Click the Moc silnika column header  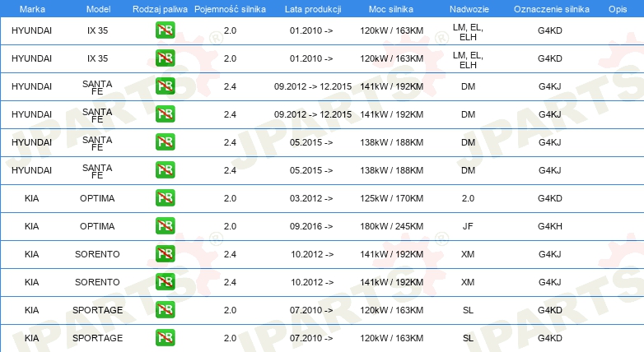[391, 9]
